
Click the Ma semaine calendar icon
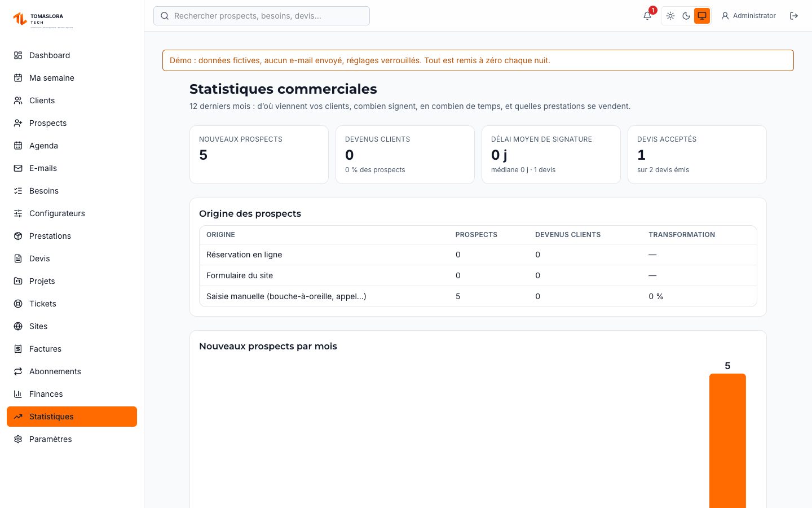(x=18, y=78)
